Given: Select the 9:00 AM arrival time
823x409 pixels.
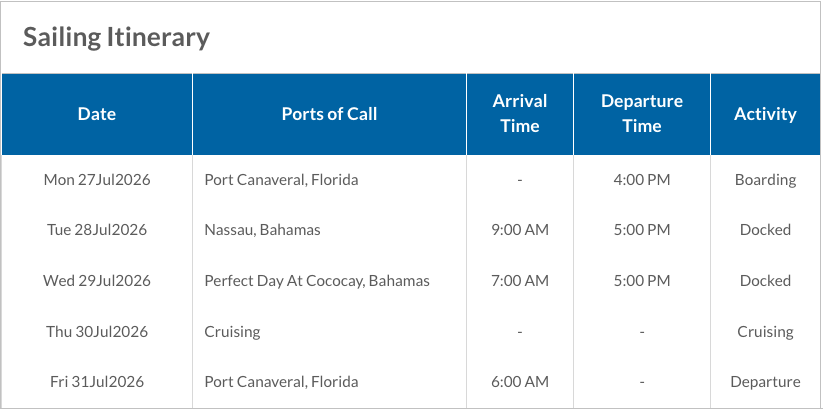Looking at the screenshot, I should click(x=520, y=230).
